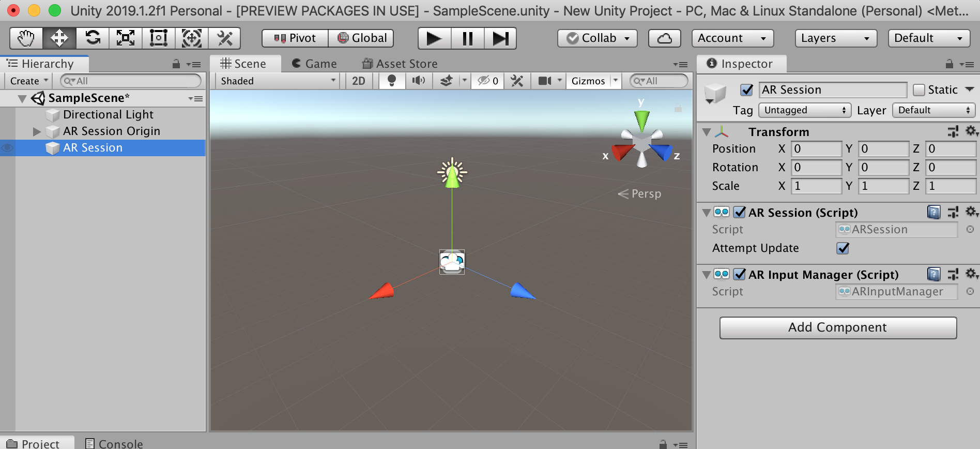
Task: Switch to the Asset Store tab
Action: point(400,64)
